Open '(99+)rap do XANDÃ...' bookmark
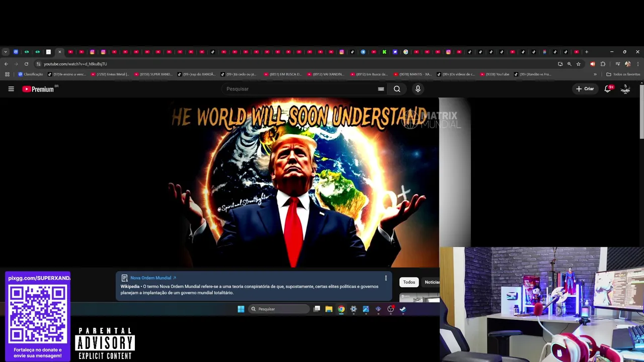Viewport: 644px width, 362px height. pos(197,74)
